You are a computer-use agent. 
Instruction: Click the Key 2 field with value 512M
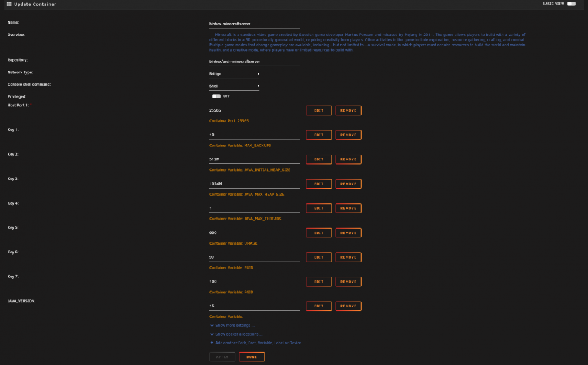254,159
